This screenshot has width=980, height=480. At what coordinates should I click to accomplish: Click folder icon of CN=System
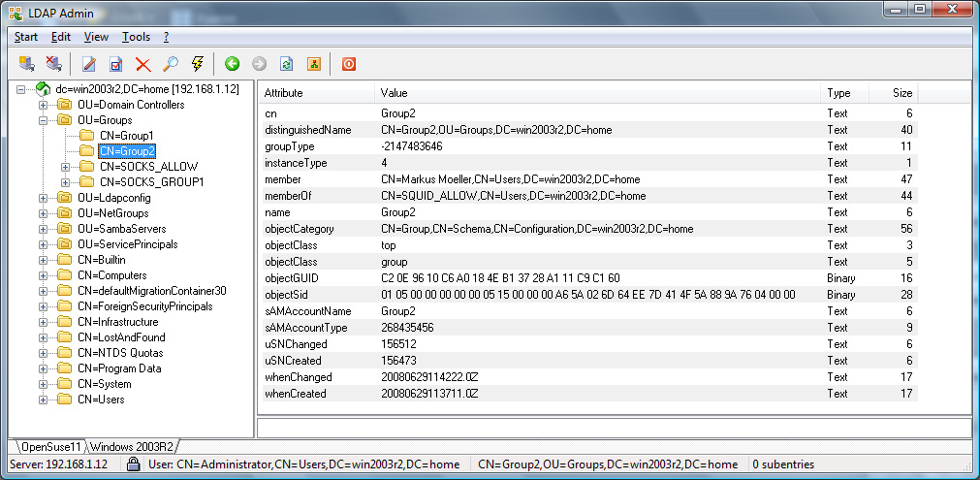coord(65,384)
